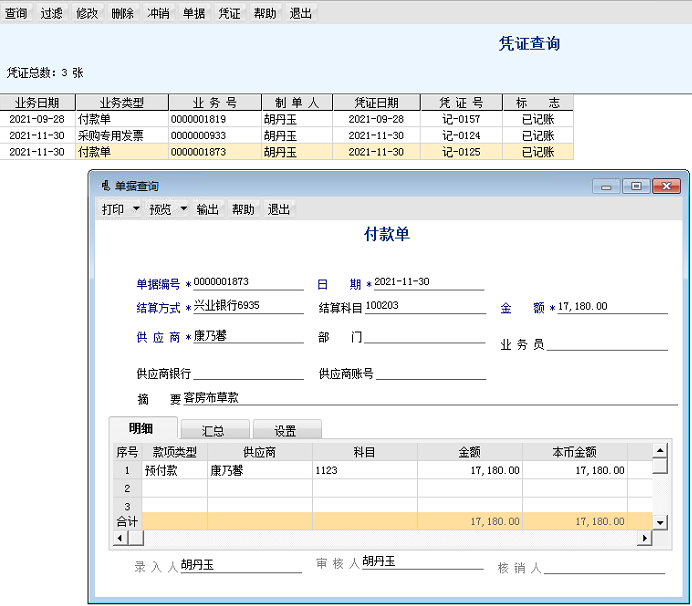Viewport: 692px width, 606px height.
Task: Switch to the 设置 tab
Action: 287,430
